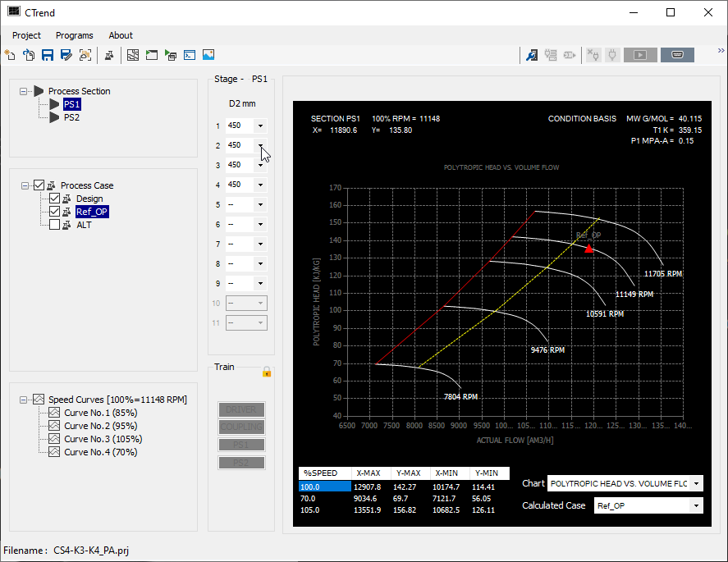Save the project with the floppy icon
This screenshot has width=728, height=562.
[x=48, y=55]
